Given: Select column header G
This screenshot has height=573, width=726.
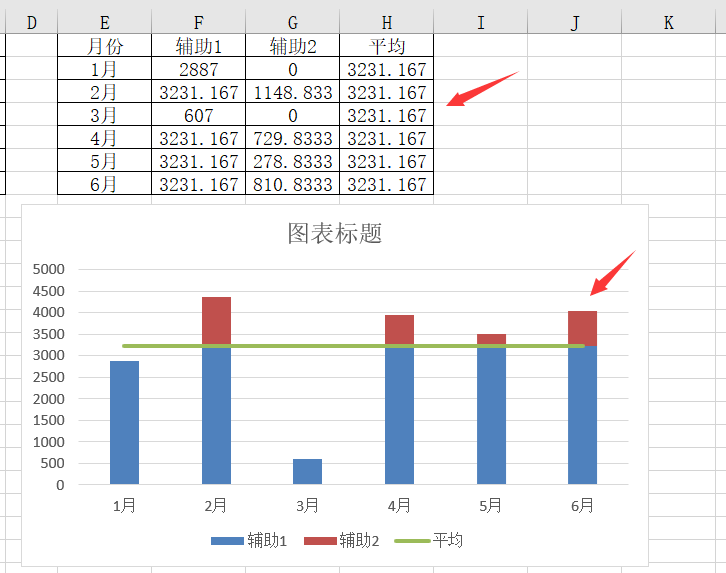Looking at the screenshot, I should point(293,22).
